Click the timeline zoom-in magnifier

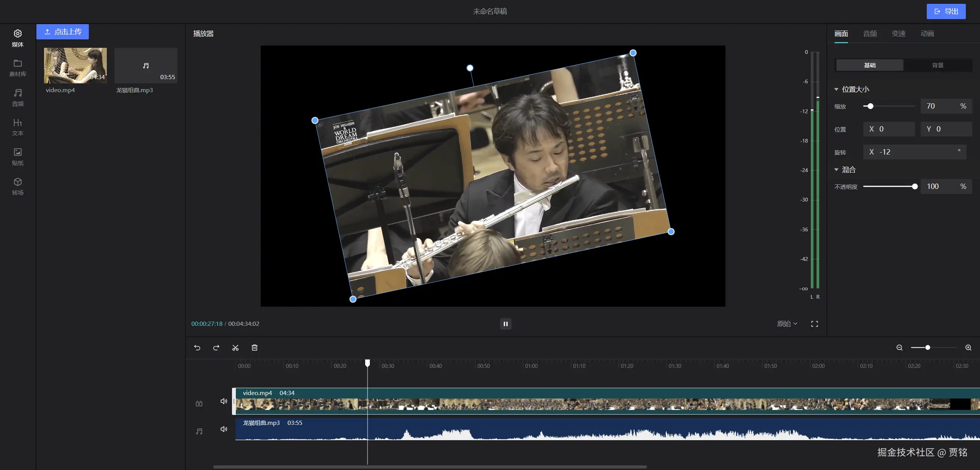tap(969, 348)
